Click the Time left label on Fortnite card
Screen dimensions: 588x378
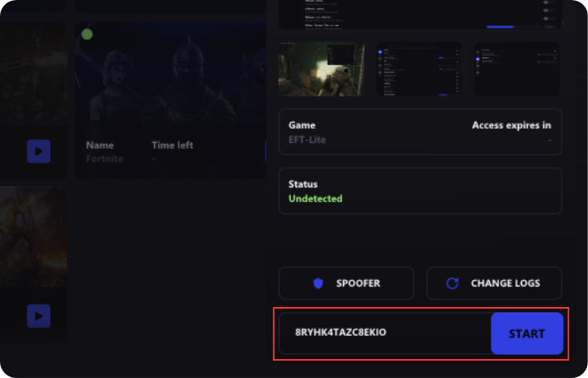(x=172, y=145)
